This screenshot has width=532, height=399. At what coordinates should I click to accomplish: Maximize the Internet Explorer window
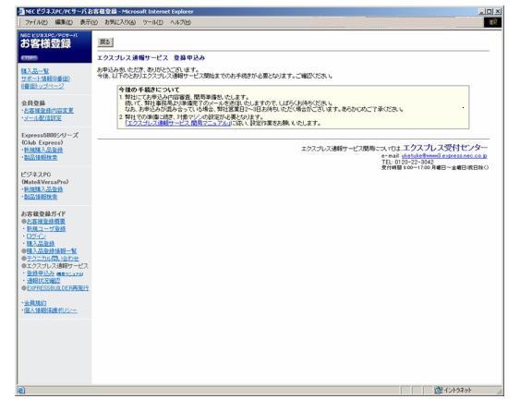[x=490, y=11]
